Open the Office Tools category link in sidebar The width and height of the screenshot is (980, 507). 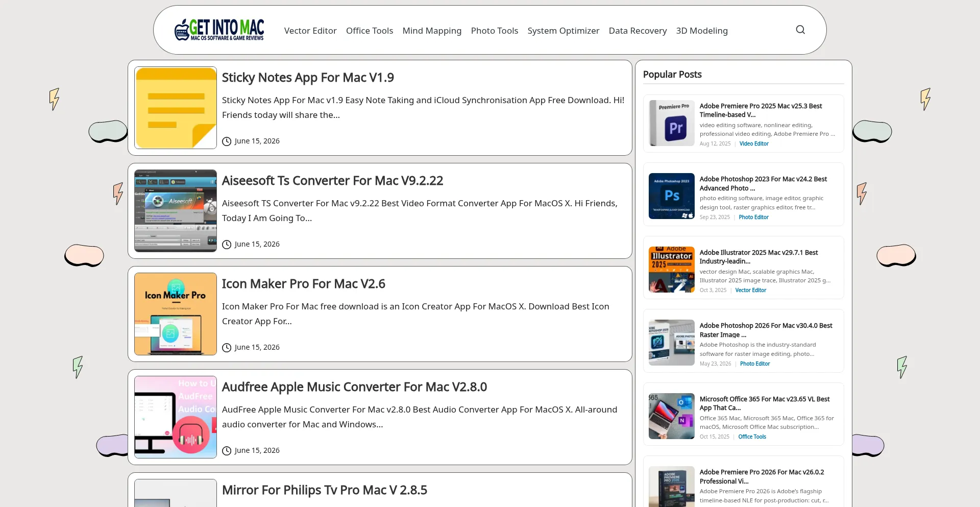click(752, 437)
